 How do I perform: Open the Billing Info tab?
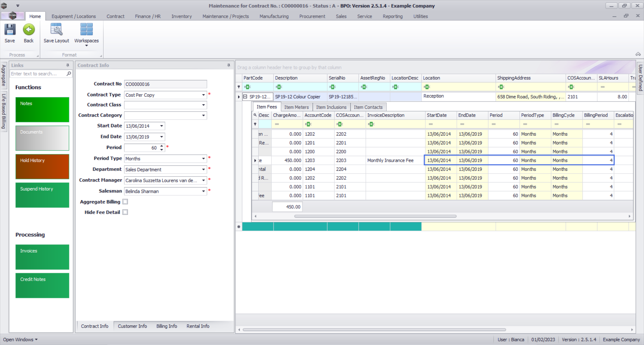click(x=166, y=326)
